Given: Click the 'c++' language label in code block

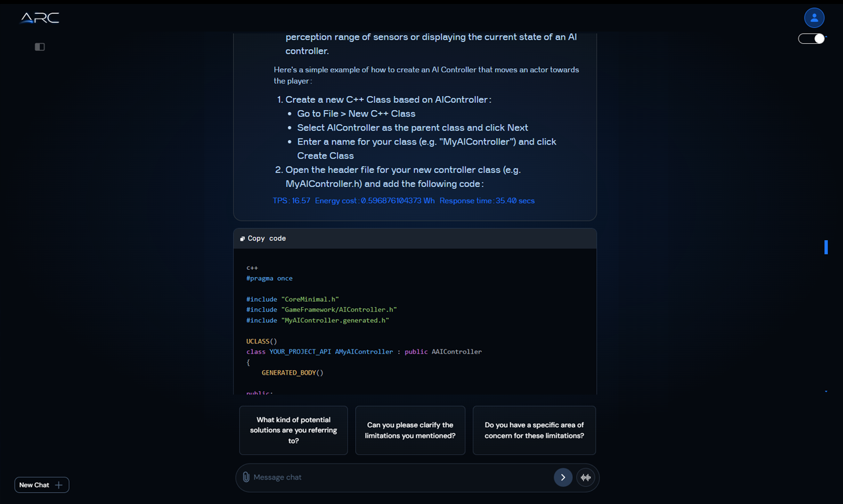Looking at the screenshot, I should pos(252,268).
